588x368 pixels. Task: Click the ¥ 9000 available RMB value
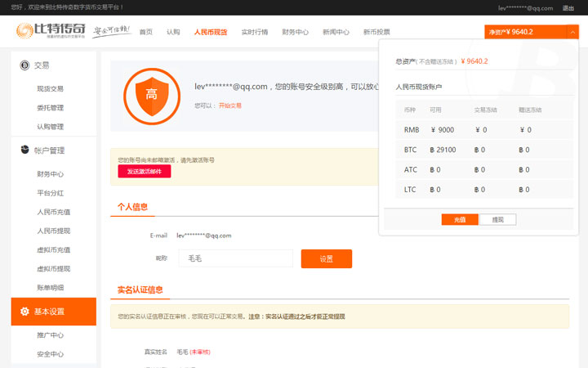pos(442,130)
